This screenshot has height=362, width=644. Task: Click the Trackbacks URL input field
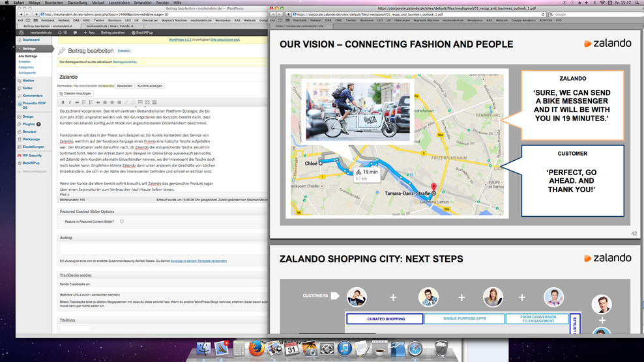[x=163, y=289]
